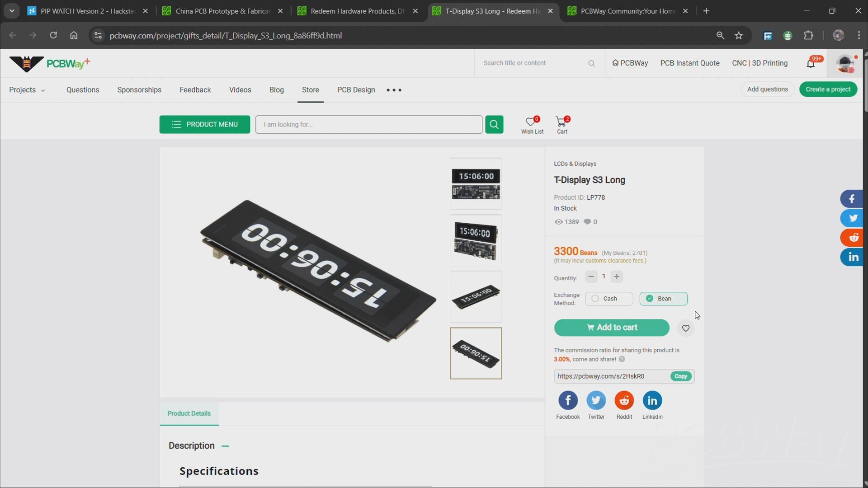
Task: Select Cash exchange method
Action: click(609, 299)
